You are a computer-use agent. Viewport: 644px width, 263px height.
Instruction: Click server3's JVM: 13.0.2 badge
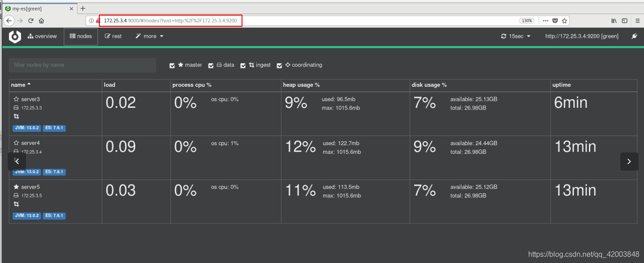tap(26, 128)
